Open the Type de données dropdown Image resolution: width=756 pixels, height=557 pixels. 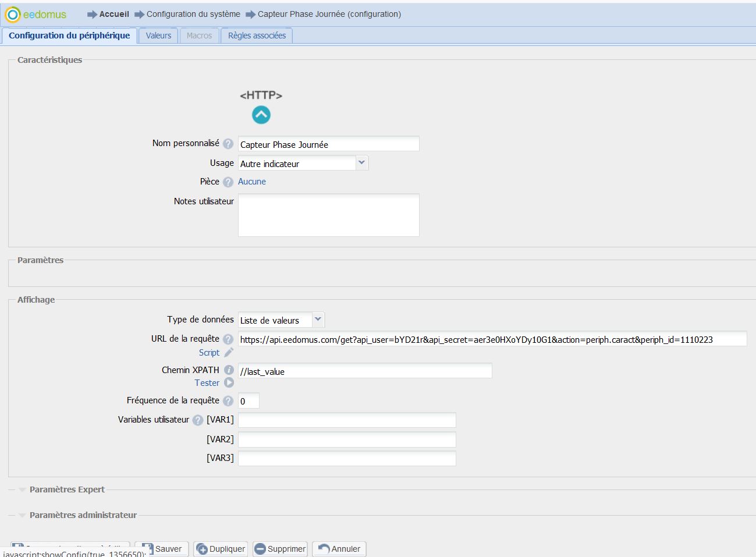318,320
